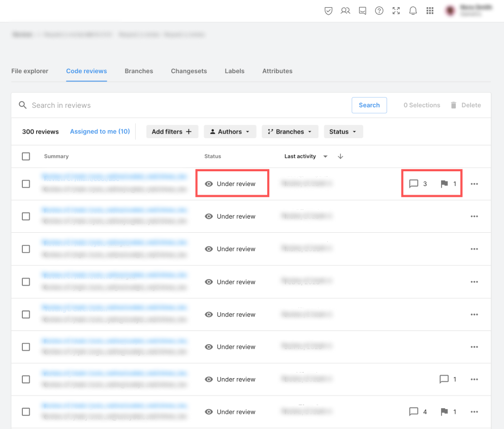504x429 pixels.
Task: Check the second review row checkbox
Action: coord(26,217)
